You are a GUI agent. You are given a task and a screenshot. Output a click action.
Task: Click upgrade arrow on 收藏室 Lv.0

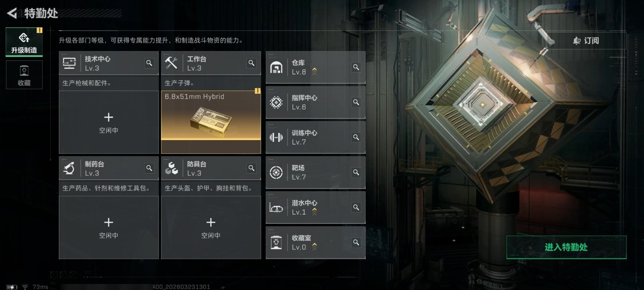(x=314, y=246)
